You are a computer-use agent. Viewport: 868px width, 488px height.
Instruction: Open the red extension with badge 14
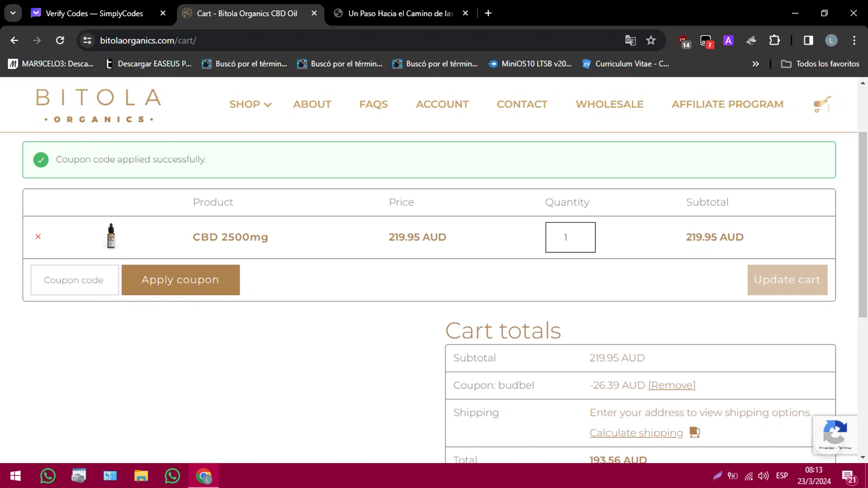(x=685, y=41)
